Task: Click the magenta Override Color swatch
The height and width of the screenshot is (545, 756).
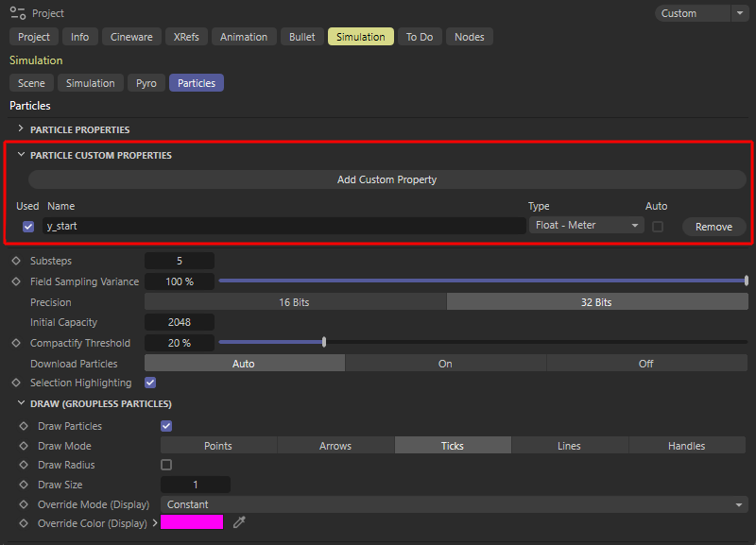Action: [192, 522]
